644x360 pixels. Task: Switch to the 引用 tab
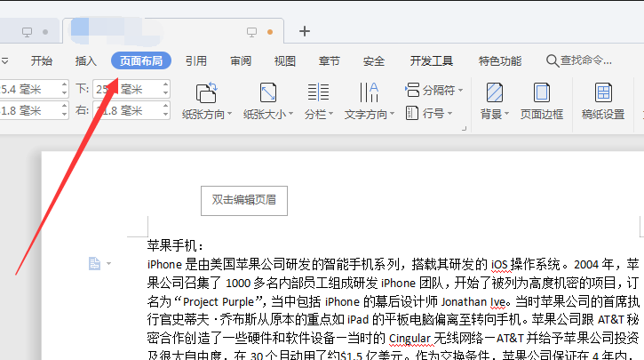pos(196,61)
